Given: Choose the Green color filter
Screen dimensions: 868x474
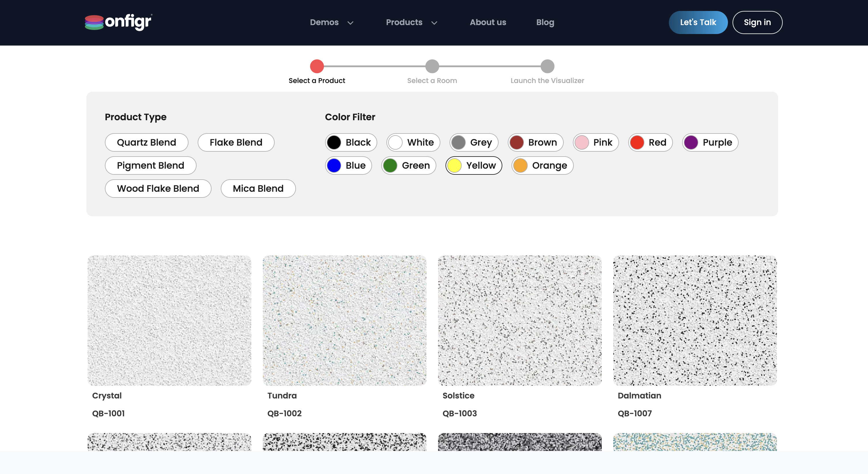Looking at the screenshot, I should point(408,165).
